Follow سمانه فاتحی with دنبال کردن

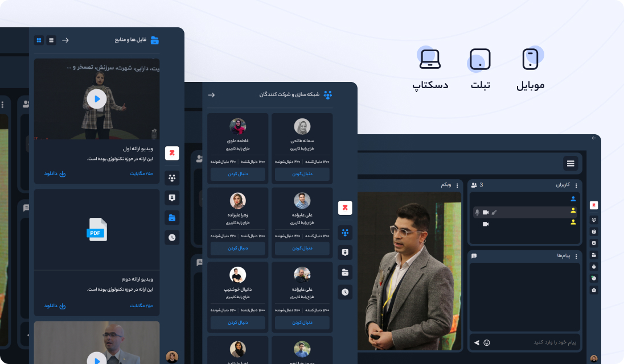[302, 174]
